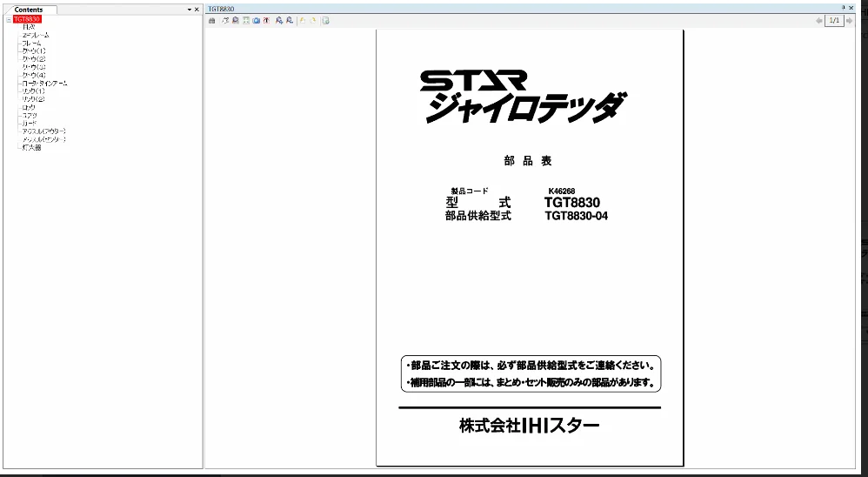Open the 目次 entry in contents tree

29,27
